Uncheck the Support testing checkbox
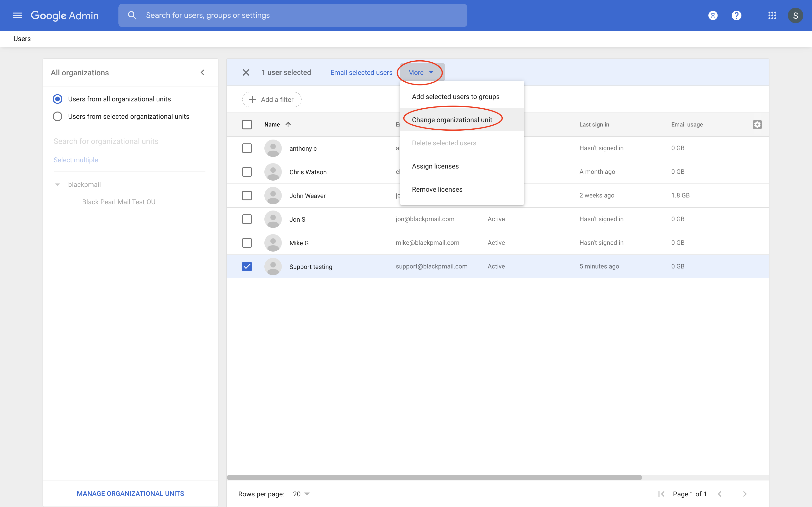This screenshot has height=507, width=812. pos(247,266)
